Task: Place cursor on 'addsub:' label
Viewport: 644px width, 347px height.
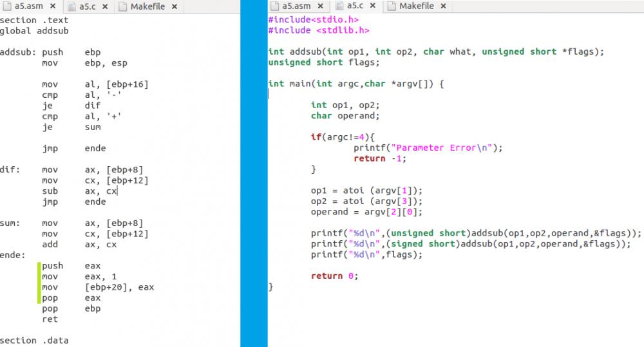Action: [17, 52]
